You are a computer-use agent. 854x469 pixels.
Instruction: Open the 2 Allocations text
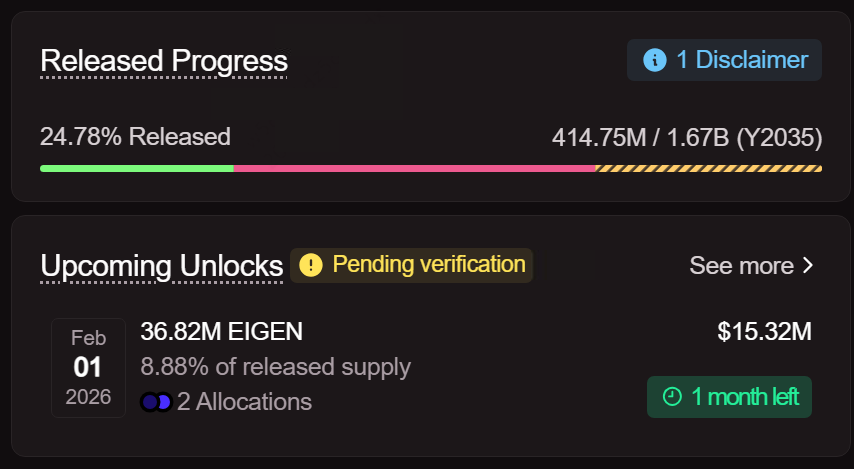pyautogui.click(x=244, y=402)
